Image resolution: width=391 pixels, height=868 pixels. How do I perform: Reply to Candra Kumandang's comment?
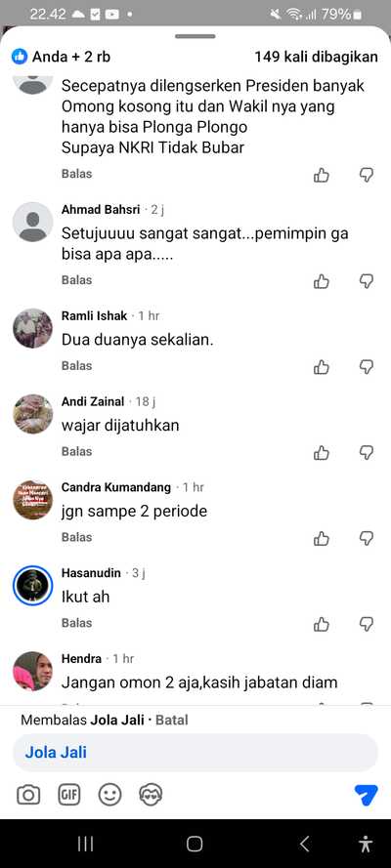(x=77, y=537)
